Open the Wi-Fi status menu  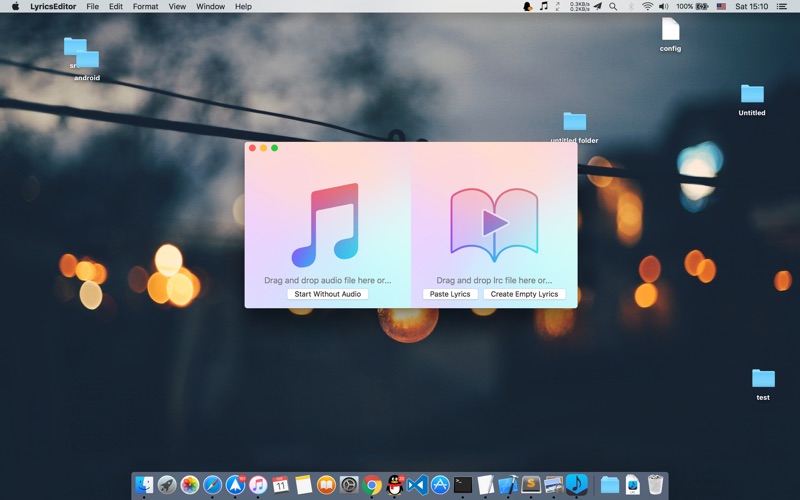[647, 6]
